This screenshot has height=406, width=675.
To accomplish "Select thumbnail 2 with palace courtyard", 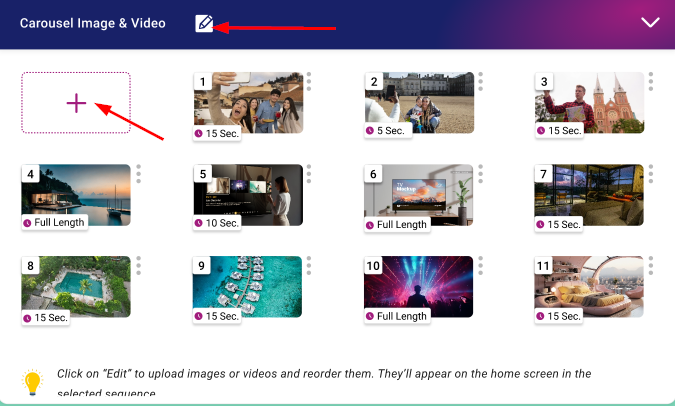I will pos(419,102).
